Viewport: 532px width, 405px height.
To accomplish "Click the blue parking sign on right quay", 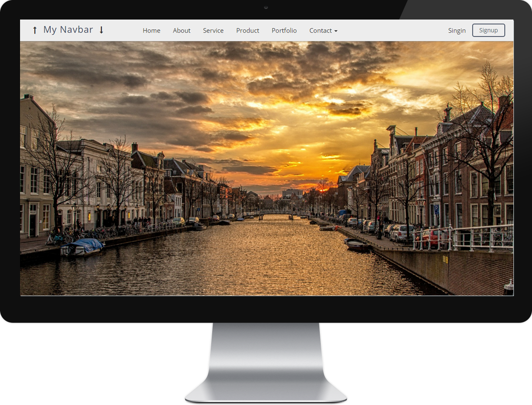I will coord(437,209).
